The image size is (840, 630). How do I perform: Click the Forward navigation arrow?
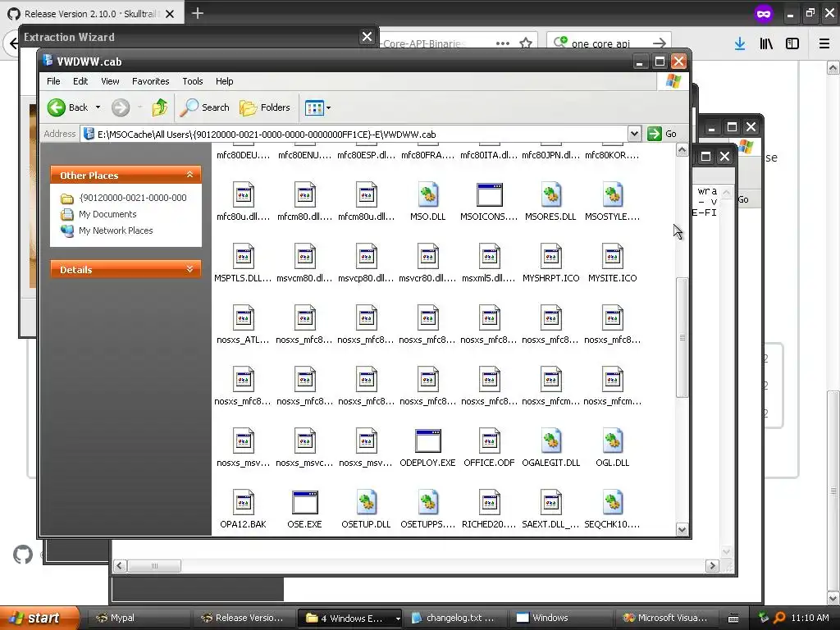pyautogui.click(x=121, y=107)
